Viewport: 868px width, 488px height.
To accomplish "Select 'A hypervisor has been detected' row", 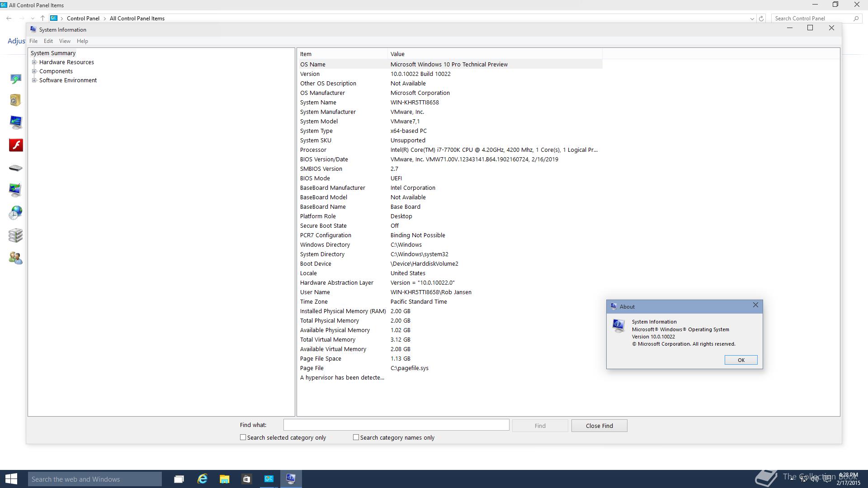I will pyautogui.click(x=450, y=377).
